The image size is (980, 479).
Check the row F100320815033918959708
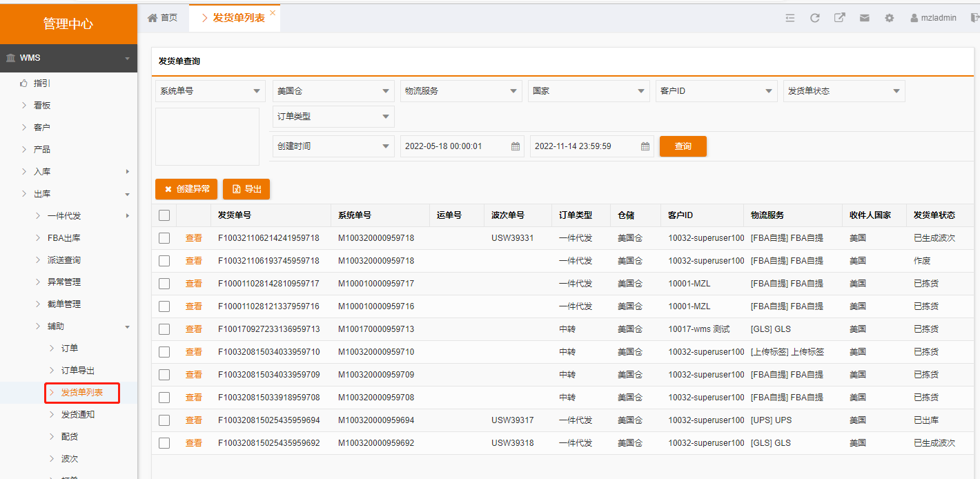pyautogui.click(x=164, y=398)
